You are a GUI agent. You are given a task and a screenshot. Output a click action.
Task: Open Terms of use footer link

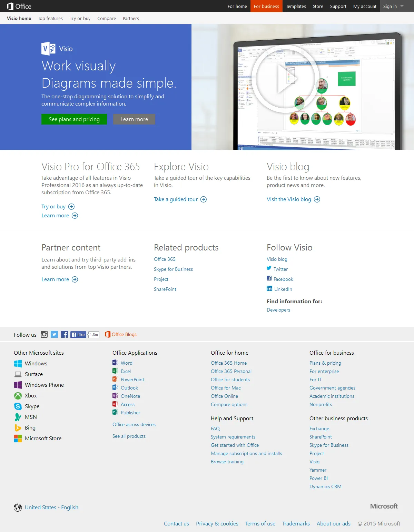point(260,524)
